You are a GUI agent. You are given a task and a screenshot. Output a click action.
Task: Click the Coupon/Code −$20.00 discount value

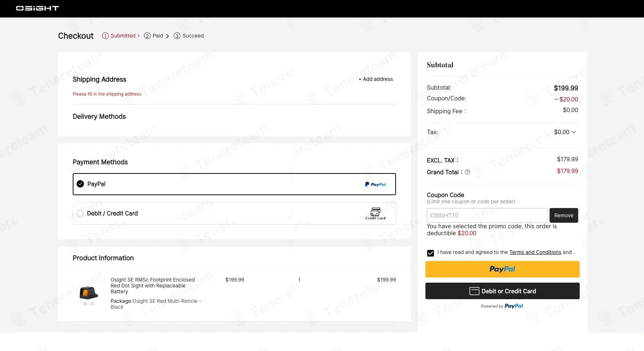(x=566, y=99)
